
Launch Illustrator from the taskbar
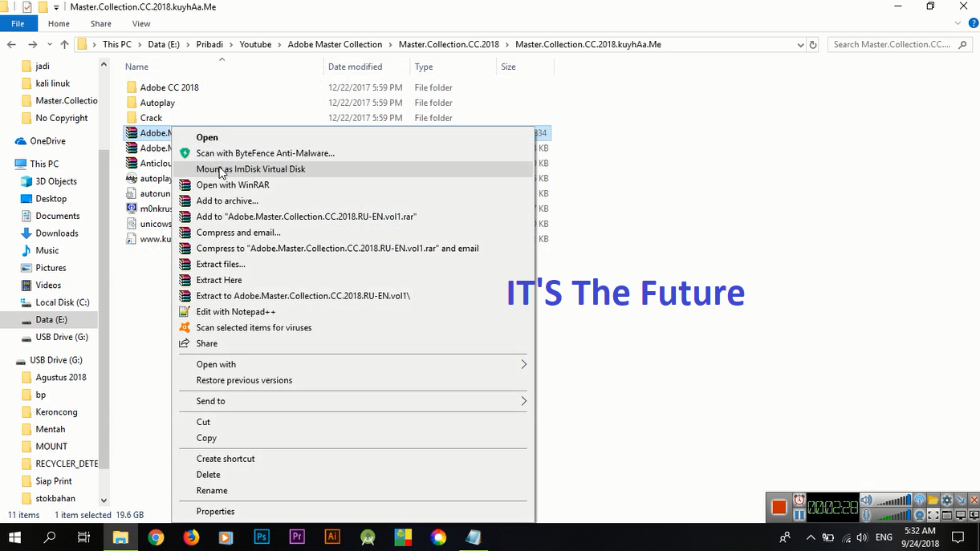click(x=331, y=537)
